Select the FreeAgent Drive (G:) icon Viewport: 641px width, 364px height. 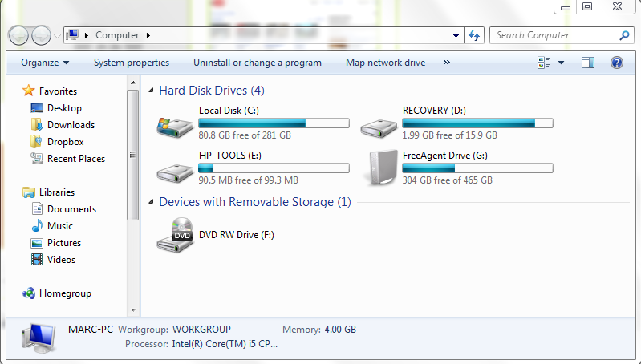click(x=383, y=168)
